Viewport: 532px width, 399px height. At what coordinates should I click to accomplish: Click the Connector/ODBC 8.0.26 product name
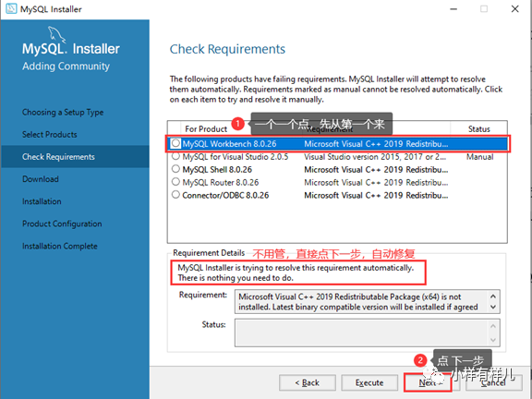(x=225, y=196)
